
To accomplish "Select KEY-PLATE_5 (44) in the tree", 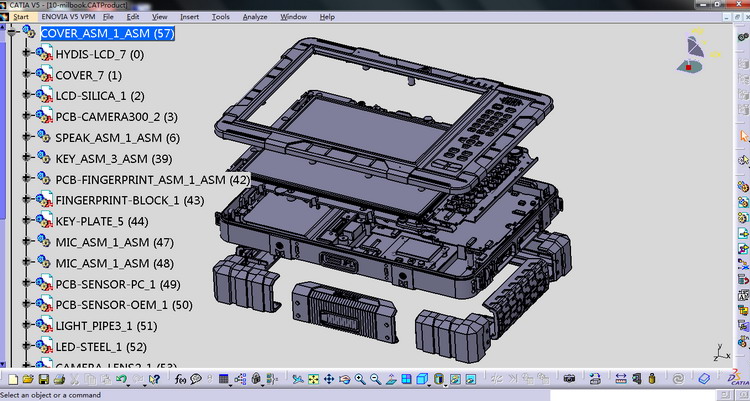I will tap(102, 222).
